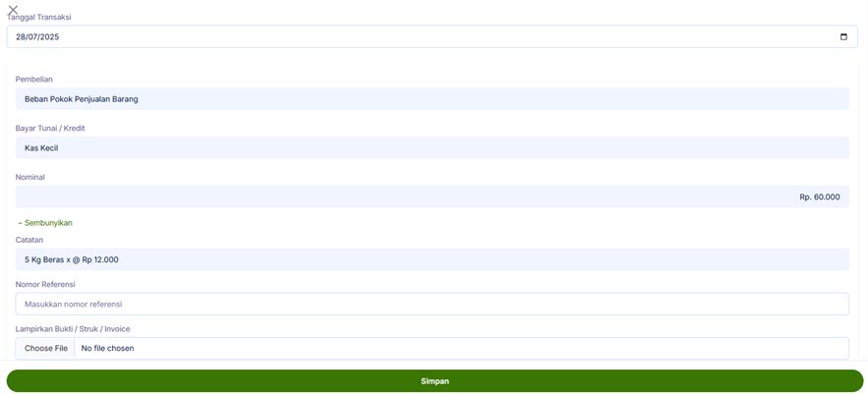Image resolution: width=868 pixels, height=396 pixels.
Task: Click the Lampirkan Bukti / Struk / Invoice label
Action: click(x=73, y=329)
